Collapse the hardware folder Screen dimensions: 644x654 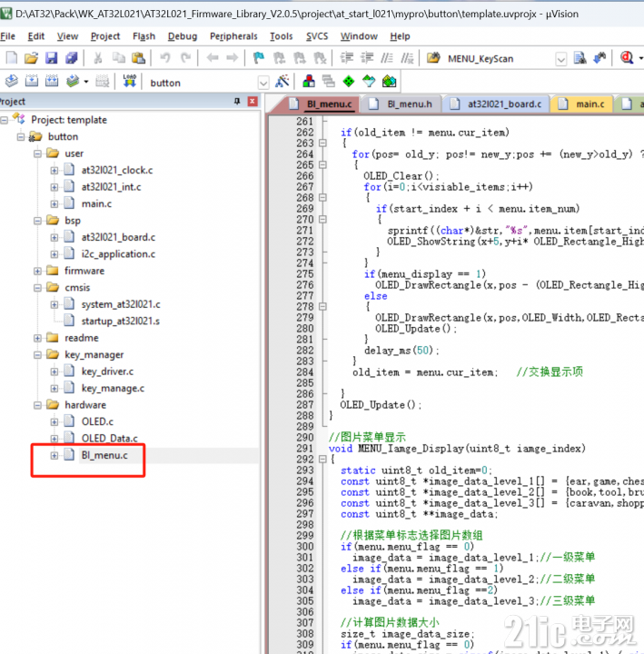(37, 405)
